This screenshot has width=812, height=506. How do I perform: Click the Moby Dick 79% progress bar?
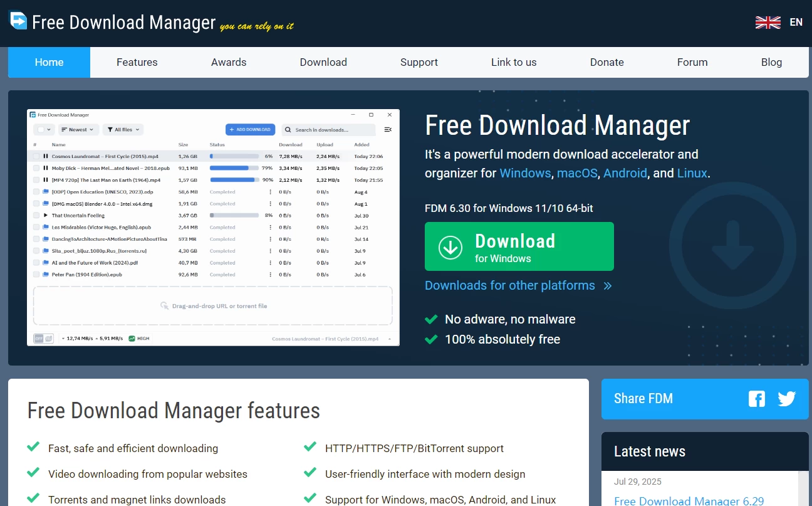pyautogui.click(x=234, y=168)
